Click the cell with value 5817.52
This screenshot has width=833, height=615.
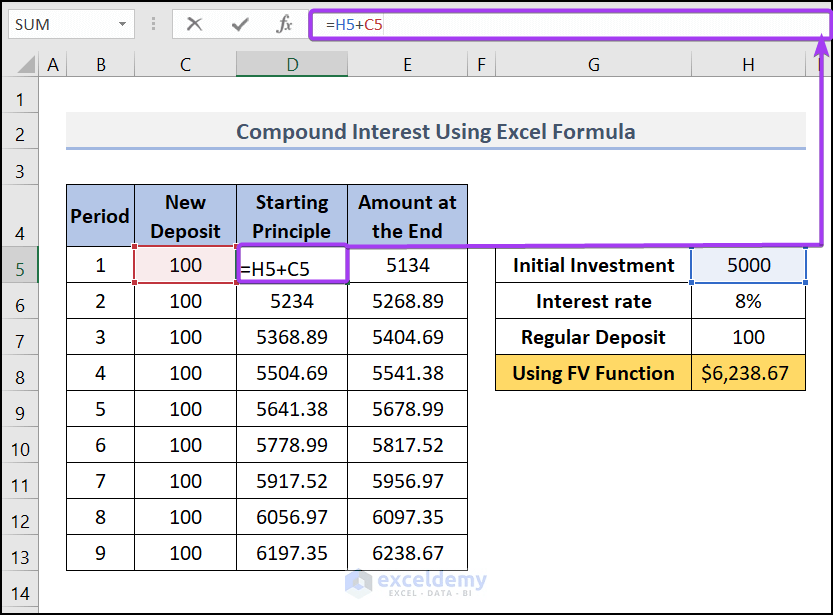(x=407, y=445)
